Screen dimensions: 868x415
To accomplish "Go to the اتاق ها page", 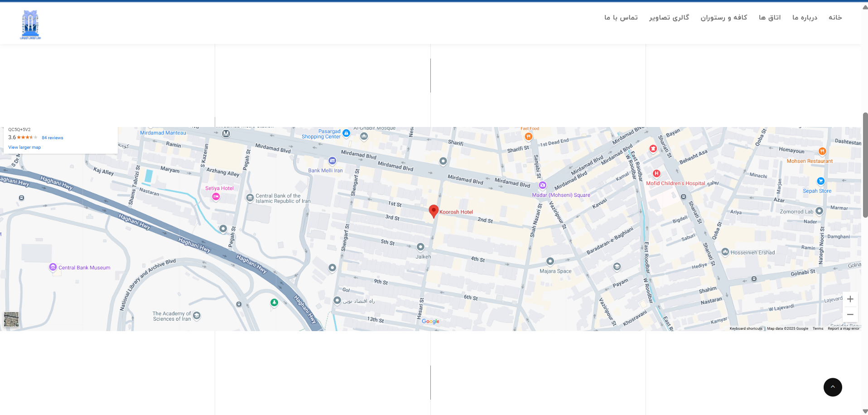I will [770, 18].
